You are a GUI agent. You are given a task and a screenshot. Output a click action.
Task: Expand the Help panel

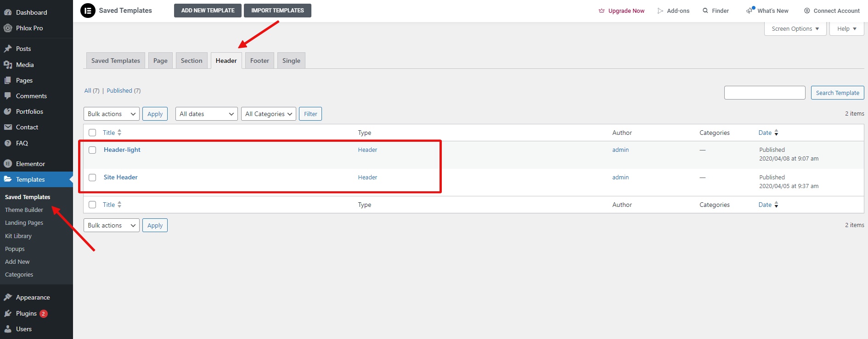[x=847, y=28]
